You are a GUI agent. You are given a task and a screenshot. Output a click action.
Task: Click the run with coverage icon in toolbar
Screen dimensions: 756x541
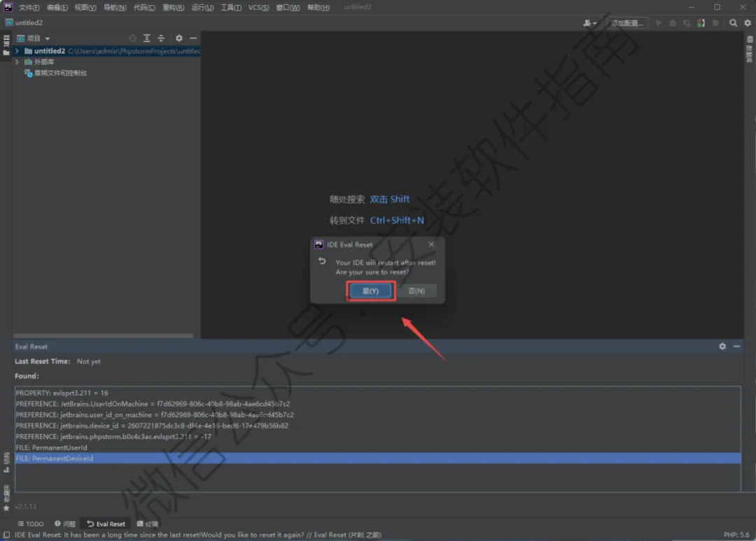[x=687, y=23]
